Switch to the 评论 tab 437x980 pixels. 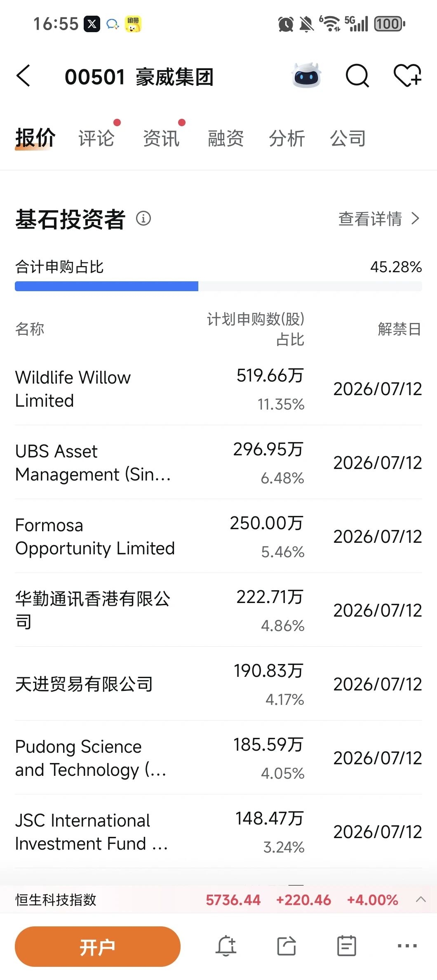click(x=96, y=138)
